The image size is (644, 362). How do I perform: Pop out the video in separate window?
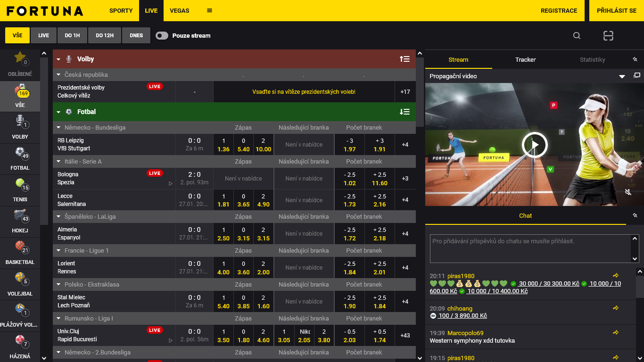point(637,75)
